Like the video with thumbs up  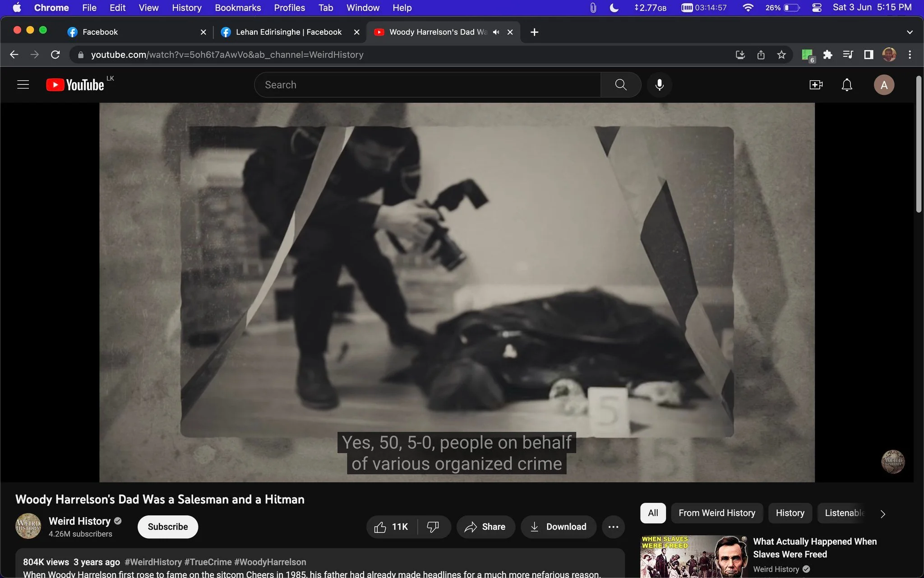pyautogui.click(x=391, y=527)
